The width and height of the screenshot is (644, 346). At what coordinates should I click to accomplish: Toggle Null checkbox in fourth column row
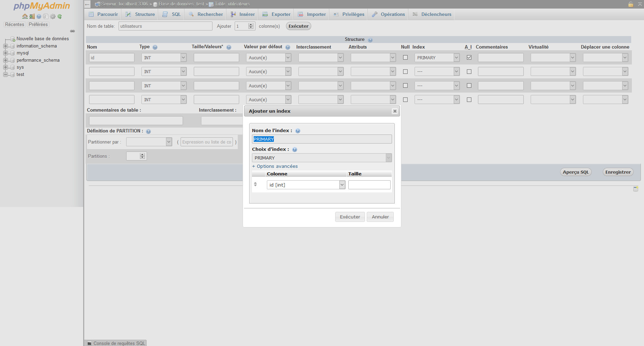click(405, 100)
